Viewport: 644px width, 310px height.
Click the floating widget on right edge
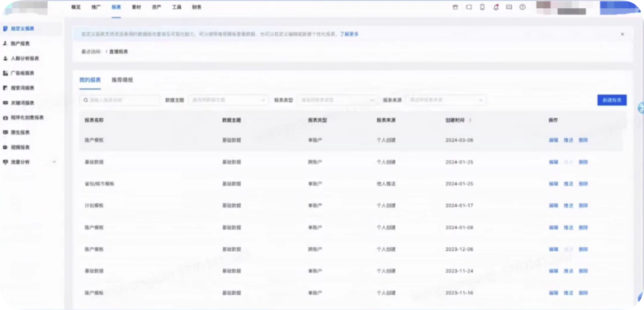640,108
